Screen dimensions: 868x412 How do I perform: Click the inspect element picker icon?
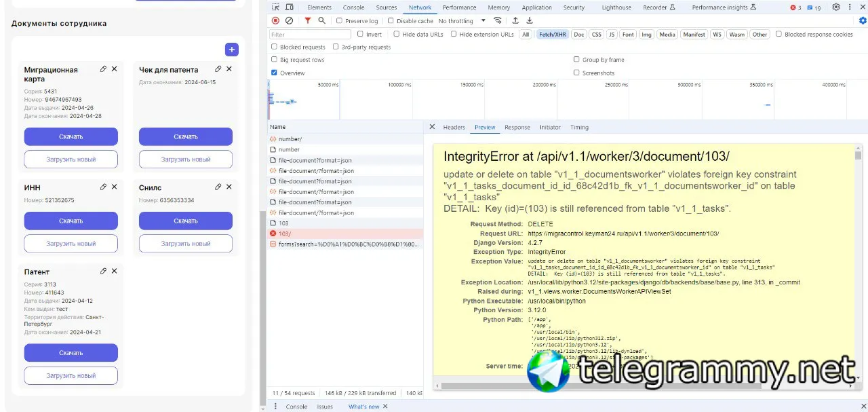coord(275,7)
